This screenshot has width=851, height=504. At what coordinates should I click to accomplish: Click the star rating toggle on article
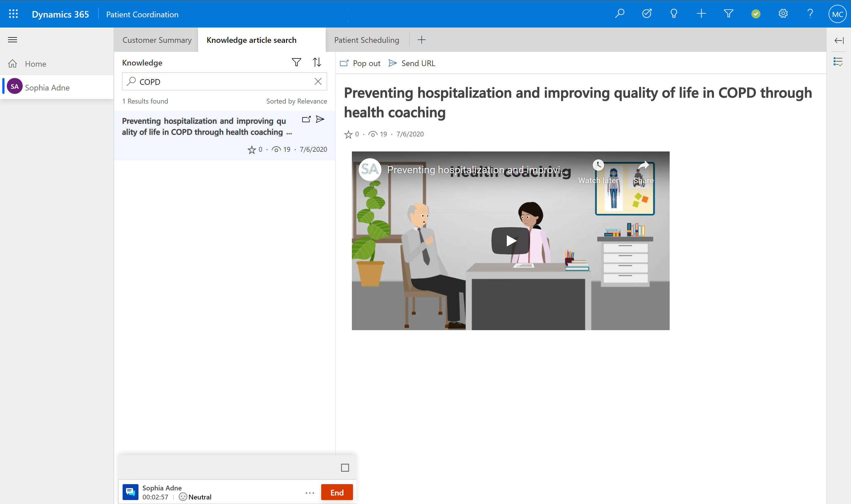[349, 133]
